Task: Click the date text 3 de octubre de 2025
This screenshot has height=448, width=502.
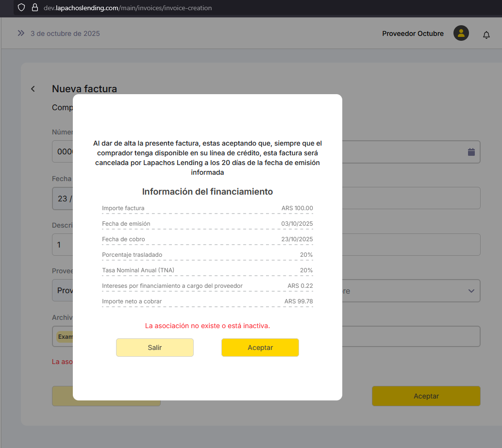Action: 65,33
